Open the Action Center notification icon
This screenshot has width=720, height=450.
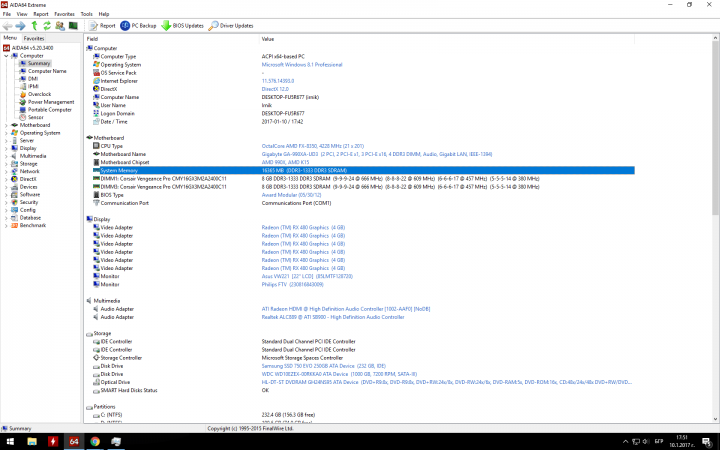click(x=707, y=442)
